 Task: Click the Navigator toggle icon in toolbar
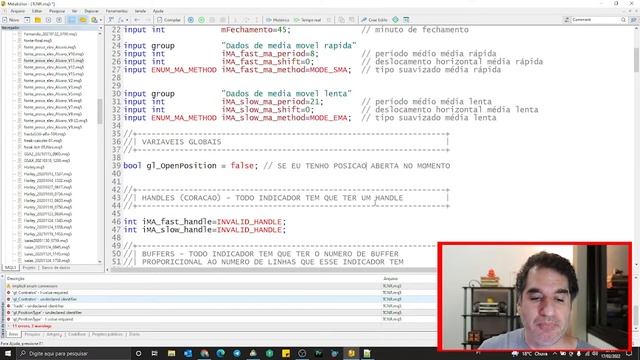point(72,20)
